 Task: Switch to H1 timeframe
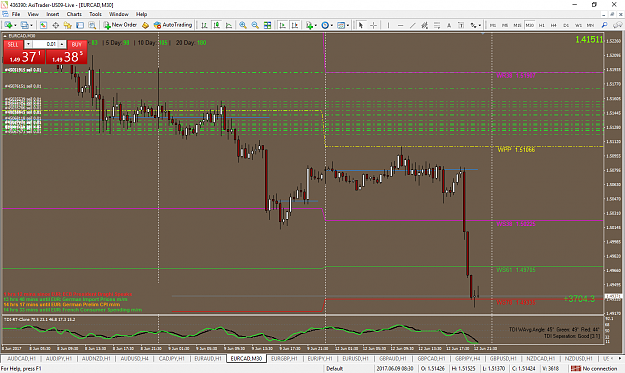coord(542,25)
